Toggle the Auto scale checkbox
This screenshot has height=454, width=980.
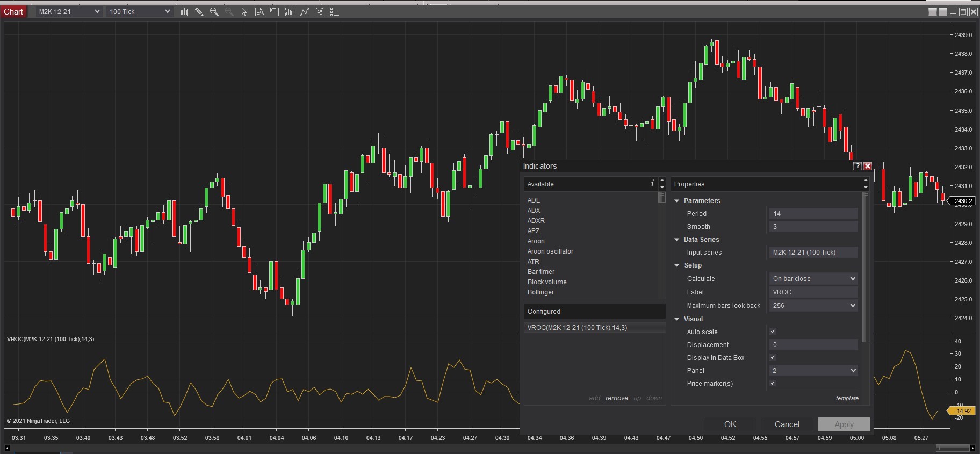click(773, 332)
